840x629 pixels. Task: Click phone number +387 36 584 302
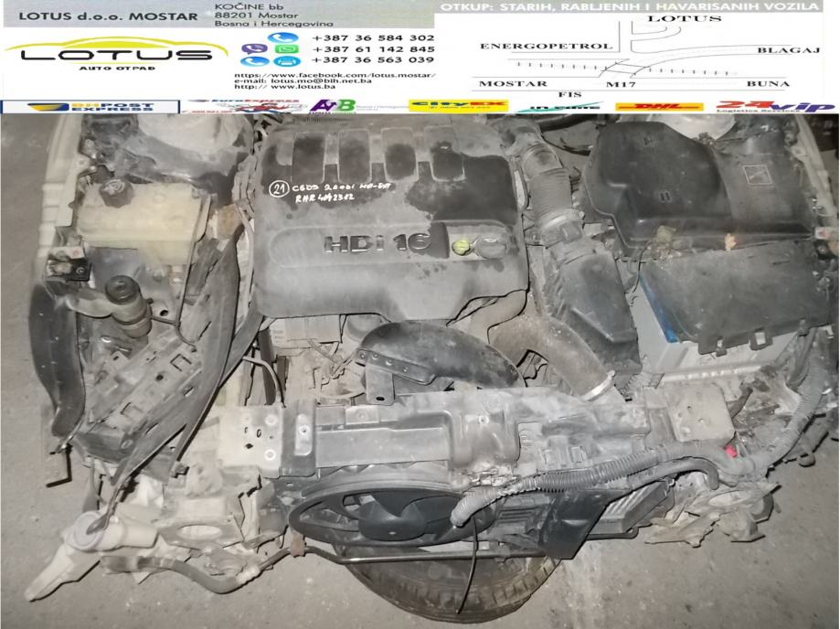pyautogui.click(x=373, y=38)
